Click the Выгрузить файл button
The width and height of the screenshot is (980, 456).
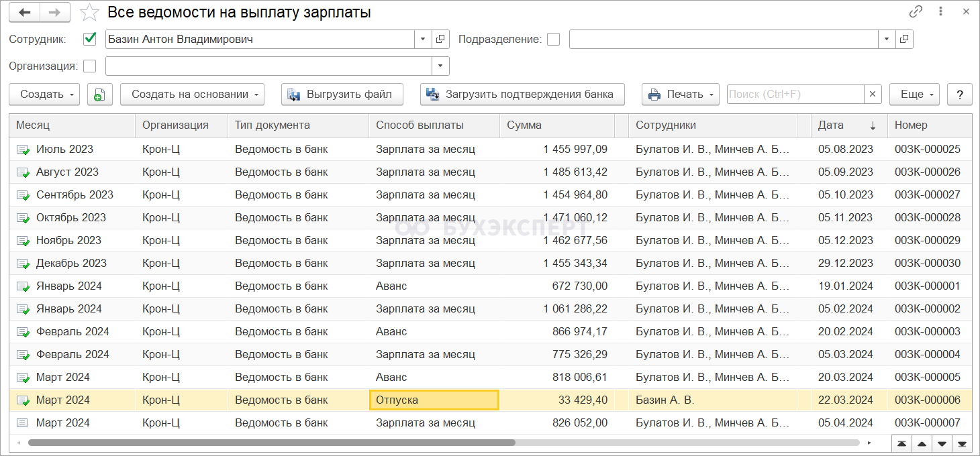click(342, 95)
